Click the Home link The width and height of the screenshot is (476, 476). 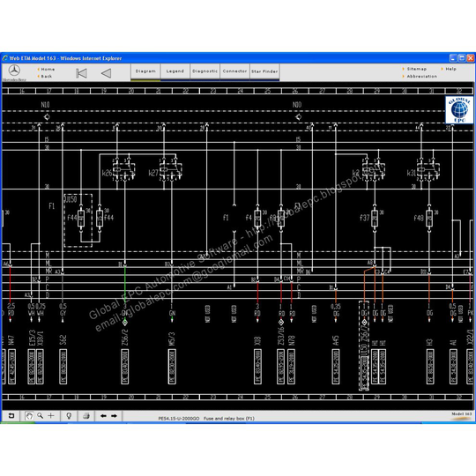[x=48, y=70]
